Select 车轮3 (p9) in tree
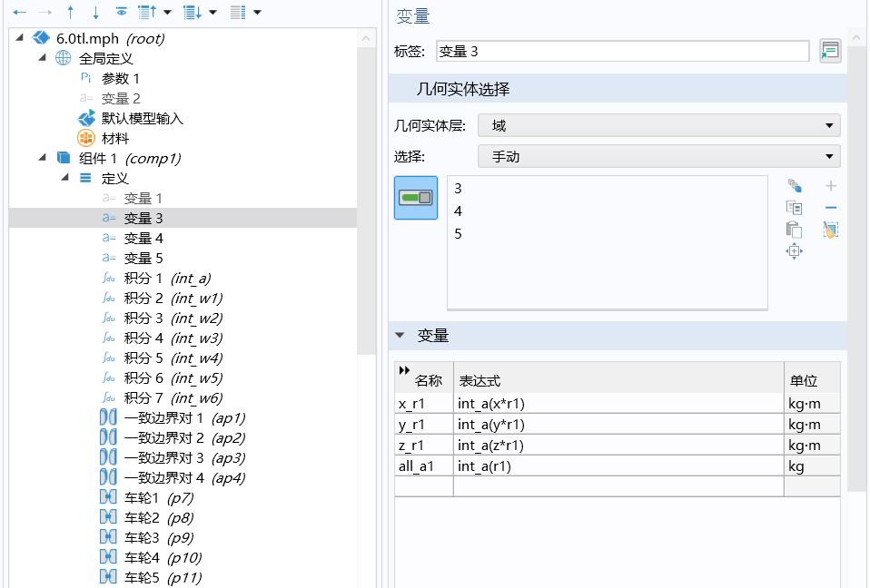870x588 pixels. pos(159,537)
